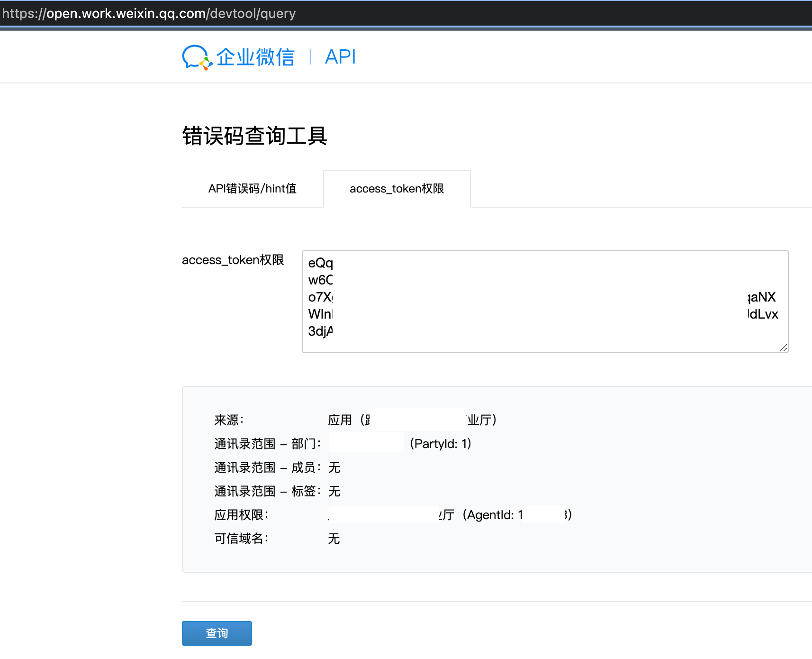Select the access_token权限 tab
This screenshot has height=659, width=812.
(397, 189)
